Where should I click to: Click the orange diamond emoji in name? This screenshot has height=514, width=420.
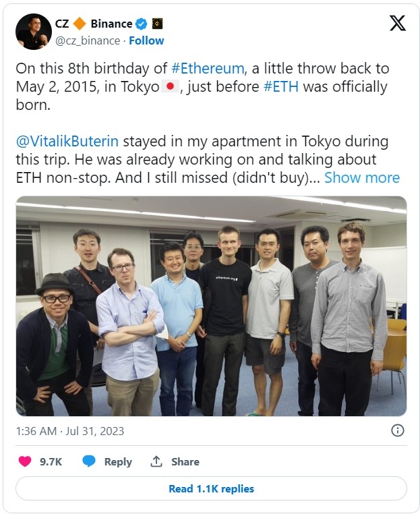(80, 24)
